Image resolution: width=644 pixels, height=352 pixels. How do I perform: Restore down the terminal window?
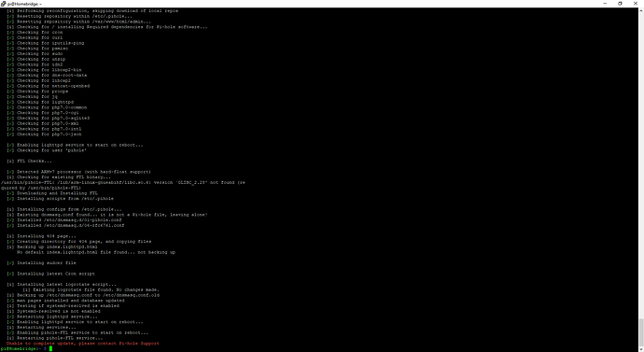coord(620,4)
